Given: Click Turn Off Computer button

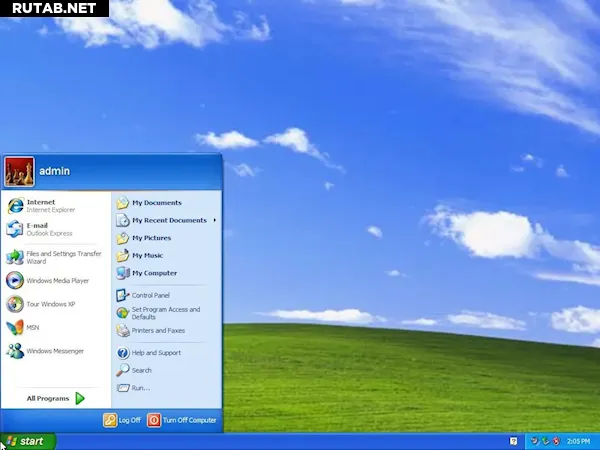Looking at the screenshot, I should [182, 420].
